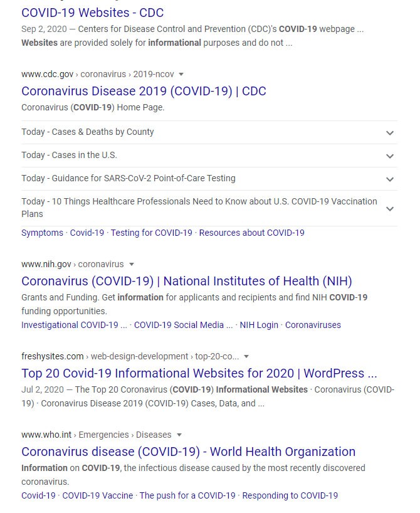Image resolution: width=420 pixels, height=513 pixels.
Task: Expand the COVID-19 Vaccination Plans entry
Action: click(x=390, y=208)
